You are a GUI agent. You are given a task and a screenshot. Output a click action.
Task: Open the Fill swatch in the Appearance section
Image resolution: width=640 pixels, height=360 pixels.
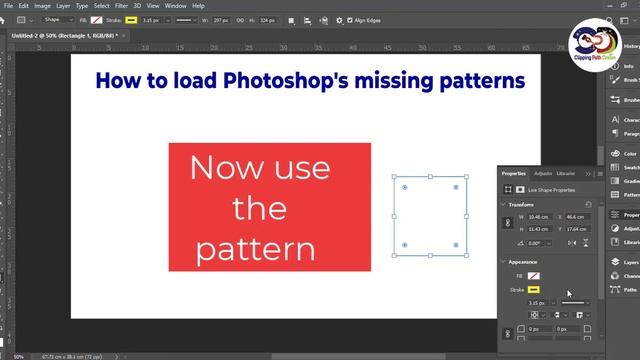click(533, 276)
